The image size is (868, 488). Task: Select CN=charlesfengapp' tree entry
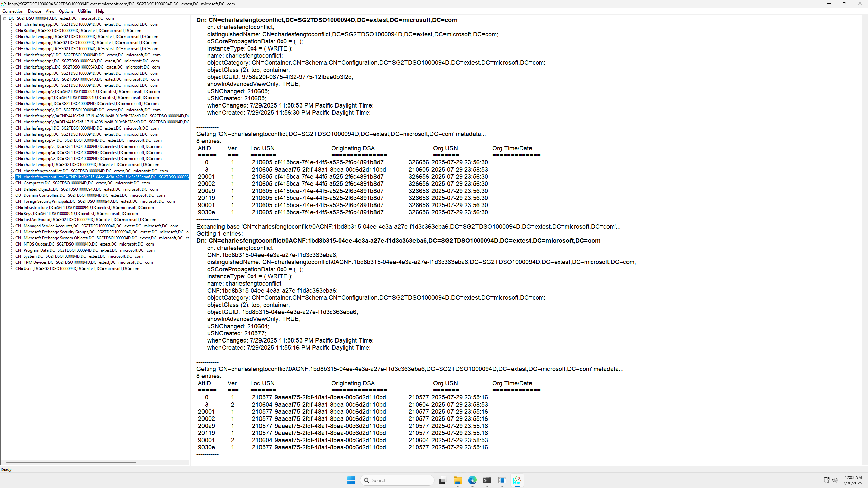(x=86, y=49)
